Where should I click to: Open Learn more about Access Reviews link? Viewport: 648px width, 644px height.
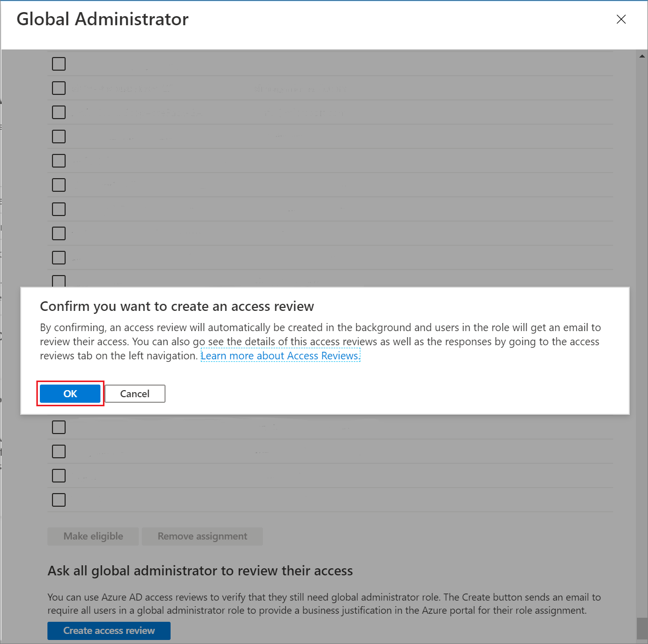tap(280, 356)
